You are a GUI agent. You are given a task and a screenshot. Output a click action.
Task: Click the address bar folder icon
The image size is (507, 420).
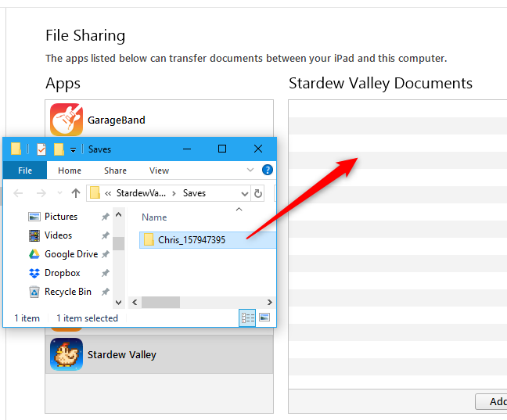[x=95, y=193]
